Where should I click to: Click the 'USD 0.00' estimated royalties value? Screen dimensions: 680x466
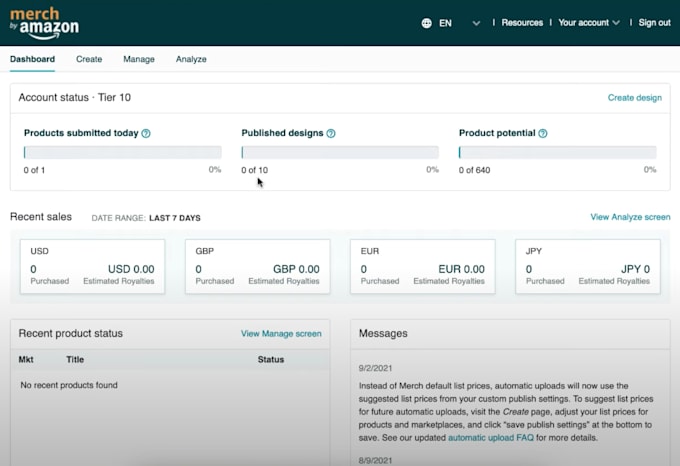(131, 269)
